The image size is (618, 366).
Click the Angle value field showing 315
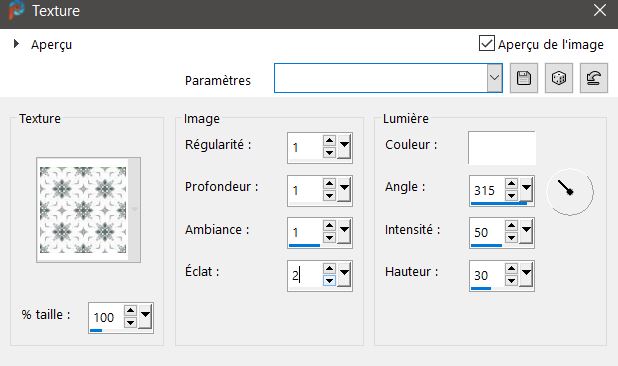tap(487, 191)
